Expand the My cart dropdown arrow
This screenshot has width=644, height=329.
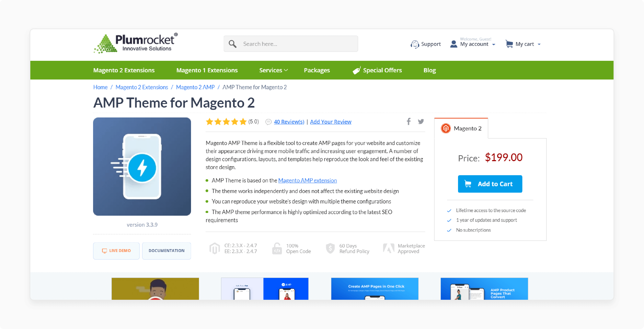point(539,45)
